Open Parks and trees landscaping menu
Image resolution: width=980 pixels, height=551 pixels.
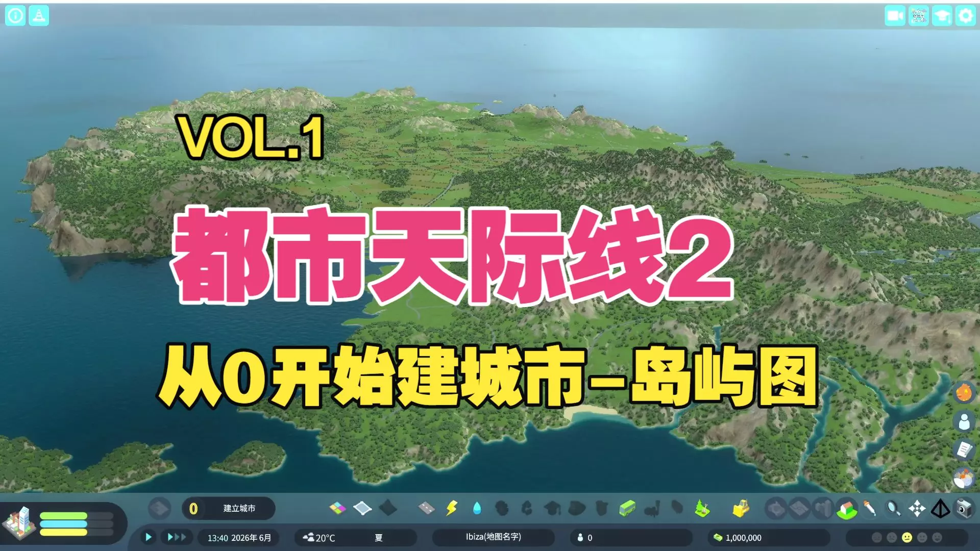(702, 508)
